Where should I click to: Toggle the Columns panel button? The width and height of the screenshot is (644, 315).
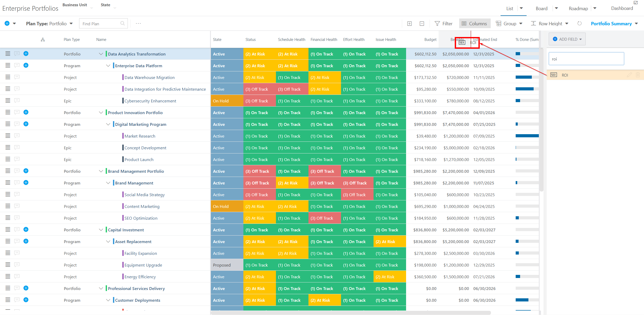pos(475,23)
